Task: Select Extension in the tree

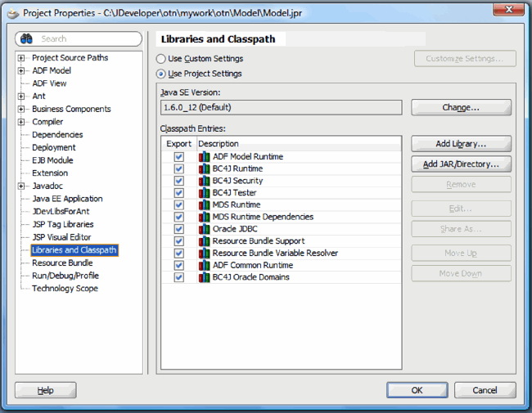Action: [x=50, y=173]
